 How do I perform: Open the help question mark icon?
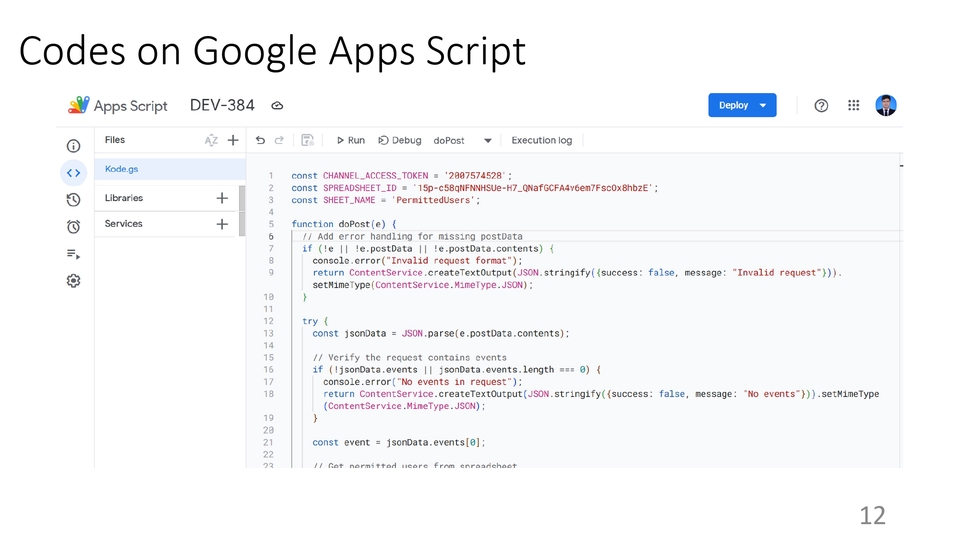click(x=821, y=105)
